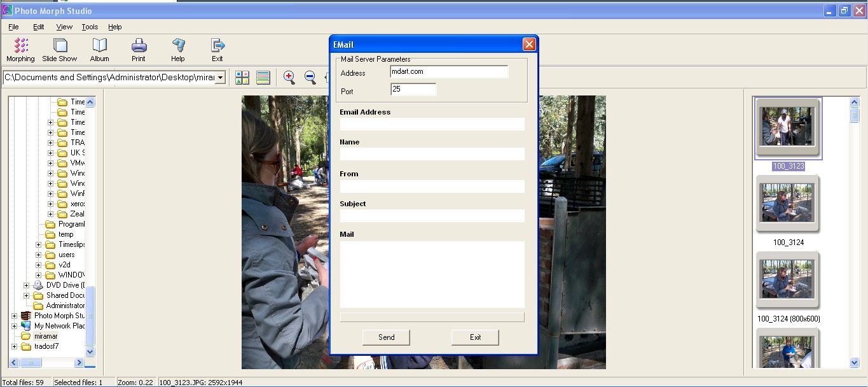The image size is (868, 387).
Task: Expand the v2d folder node
Action: 38,265
